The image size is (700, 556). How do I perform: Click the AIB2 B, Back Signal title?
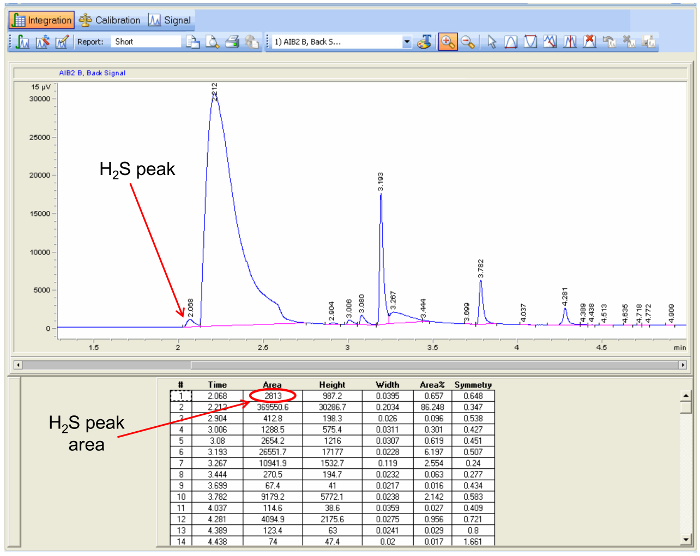(92, 73)
